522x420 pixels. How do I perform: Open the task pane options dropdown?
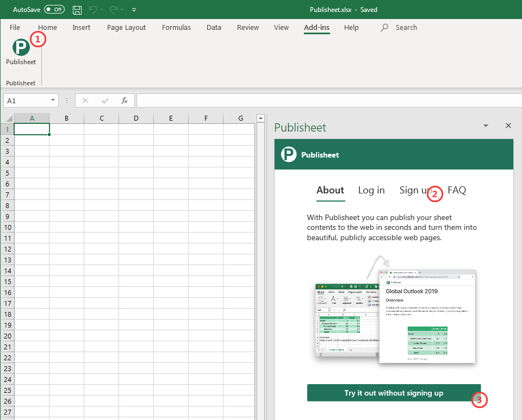click(x=486, y=126)
